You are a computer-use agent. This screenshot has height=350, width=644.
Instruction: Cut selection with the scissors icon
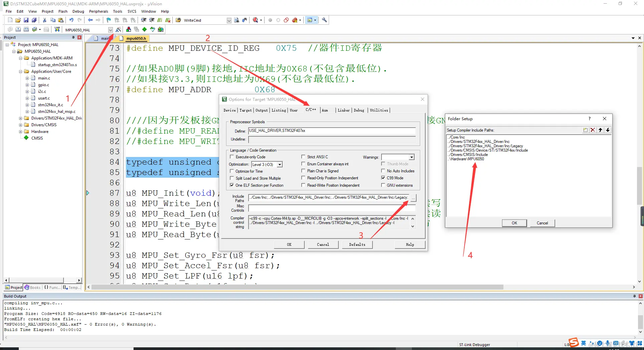44,20
